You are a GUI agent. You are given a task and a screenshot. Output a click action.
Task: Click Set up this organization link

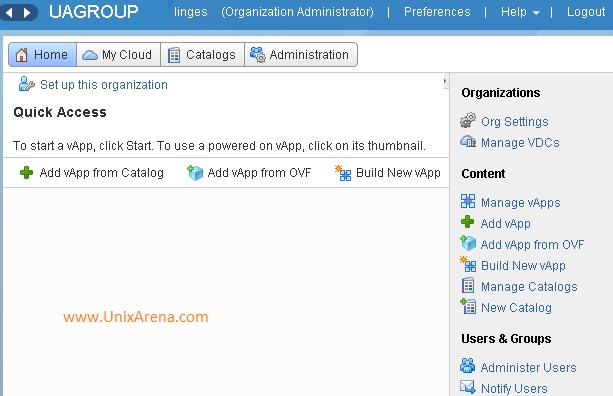[x=104, y=85]
